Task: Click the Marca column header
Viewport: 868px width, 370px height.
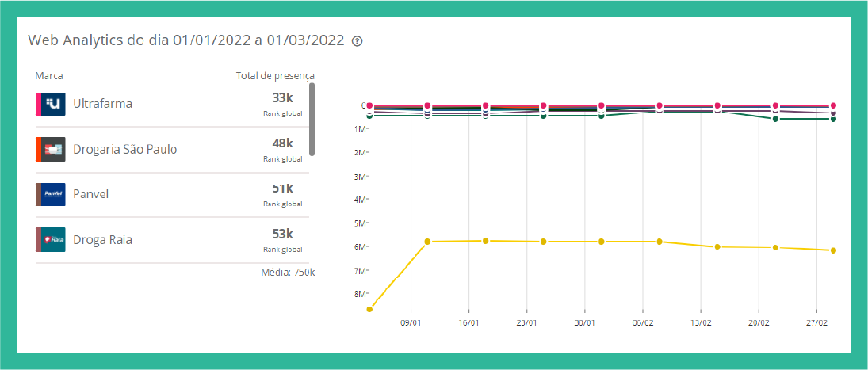Action: click(x=49, y=76)
